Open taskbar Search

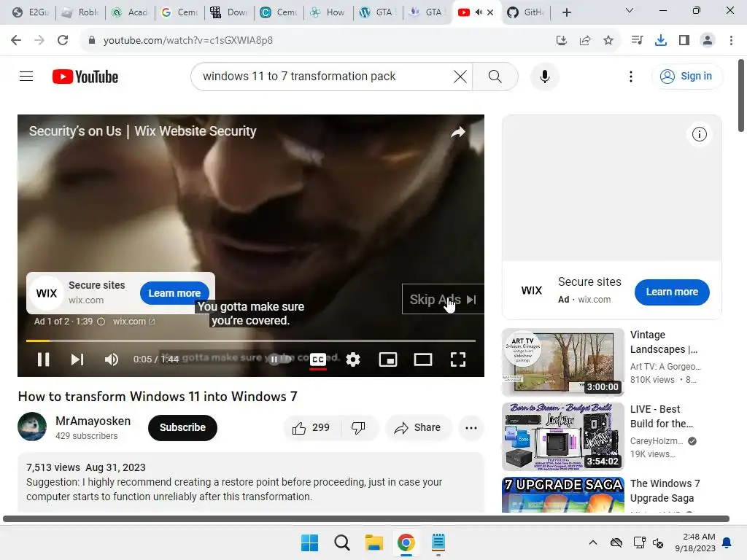[x=342, y=542]
